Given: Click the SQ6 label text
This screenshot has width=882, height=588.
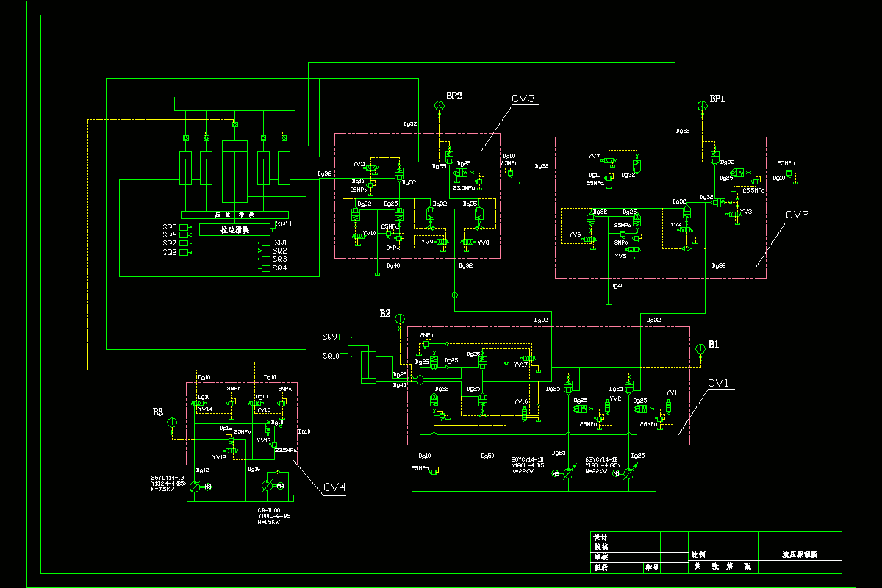Looking at the screenshot, I should pyautogui.click(x=170, y=235).
